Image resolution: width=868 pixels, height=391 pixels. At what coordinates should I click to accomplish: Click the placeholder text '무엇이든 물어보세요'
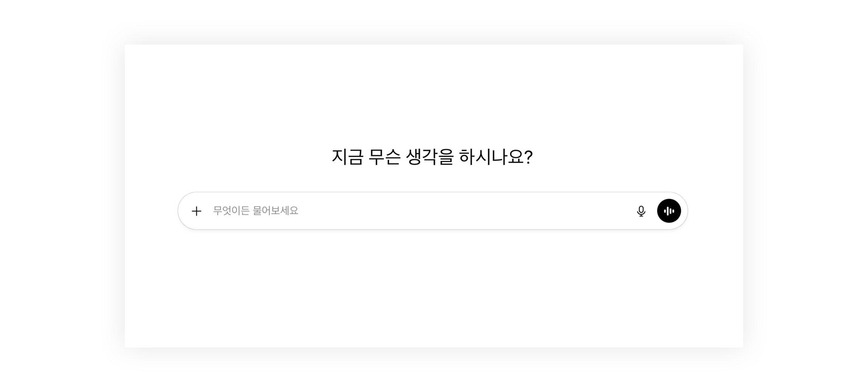(256, 211)
